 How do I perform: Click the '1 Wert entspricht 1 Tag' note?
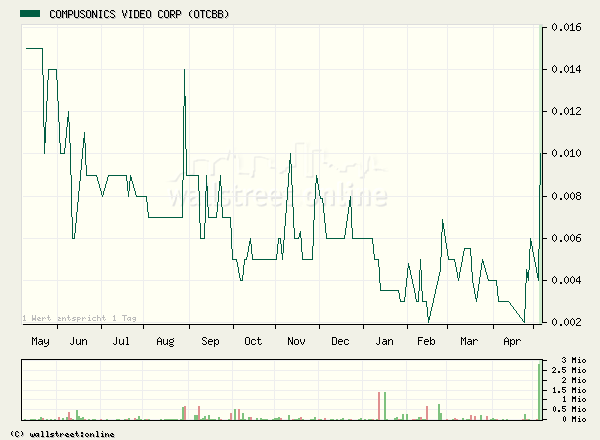tap(79, 318)
